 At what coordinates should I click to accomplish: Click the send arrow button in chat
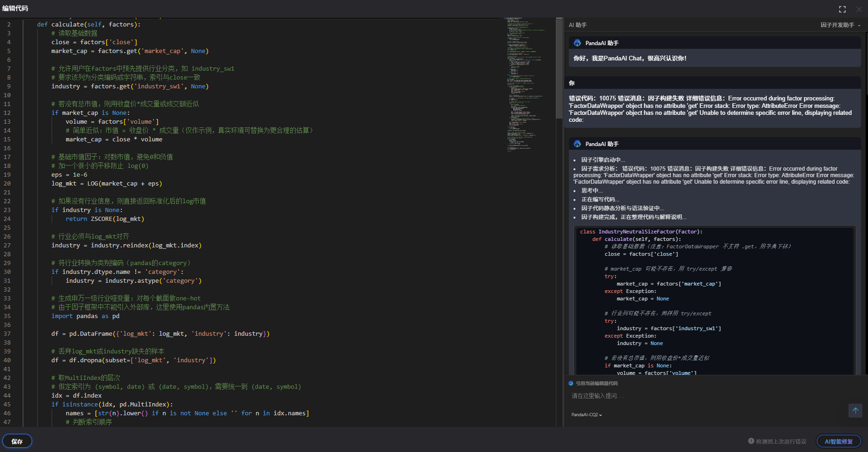(x=855, y=411)
